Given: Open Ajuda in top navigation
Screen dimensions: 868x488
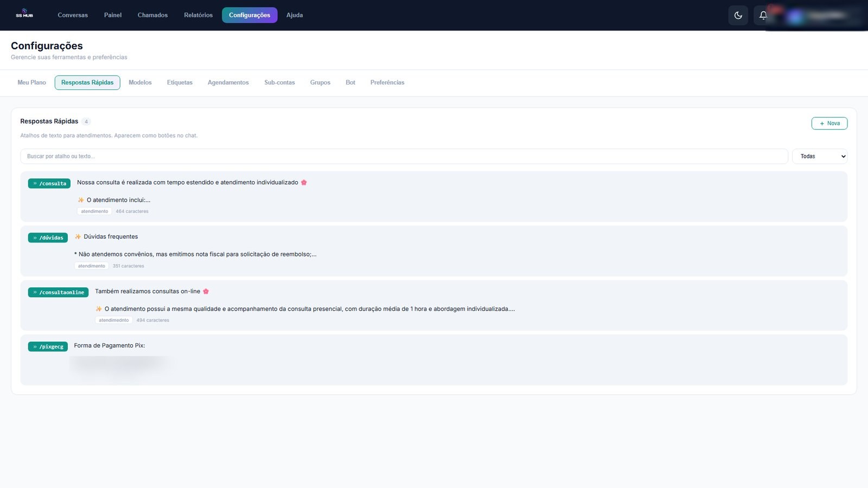Looking at the screenshot, I should pyautogui.click(x=295, y=15).
